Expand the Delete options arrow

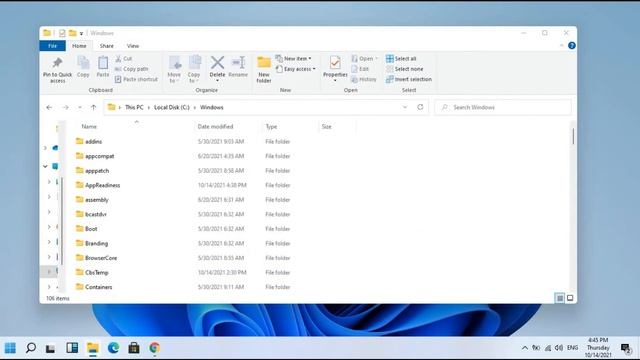point(217,81)
